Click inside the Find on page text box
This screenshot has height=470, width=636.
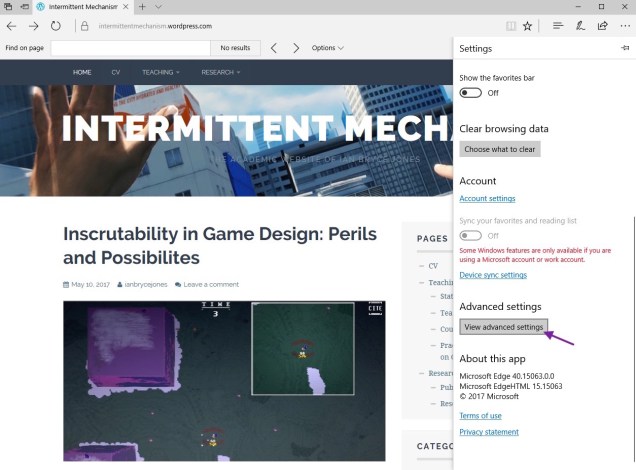point(130,47)
